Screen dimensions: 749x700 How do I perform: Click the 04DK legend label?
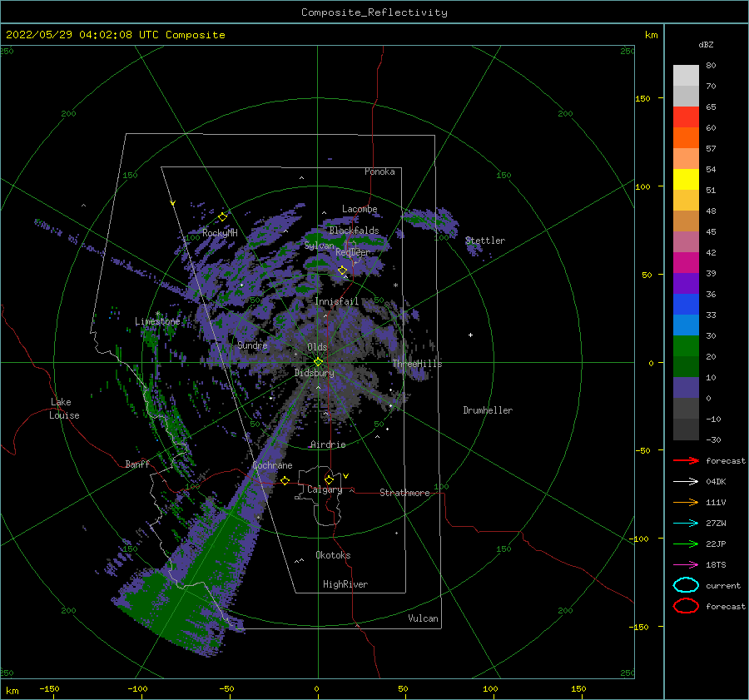tap(716, 482)
